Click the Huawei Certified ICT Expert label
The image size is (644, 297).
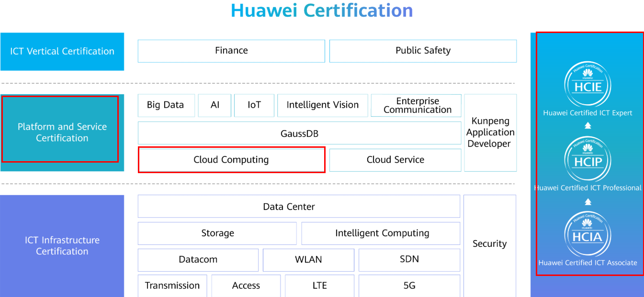[588, 113]
